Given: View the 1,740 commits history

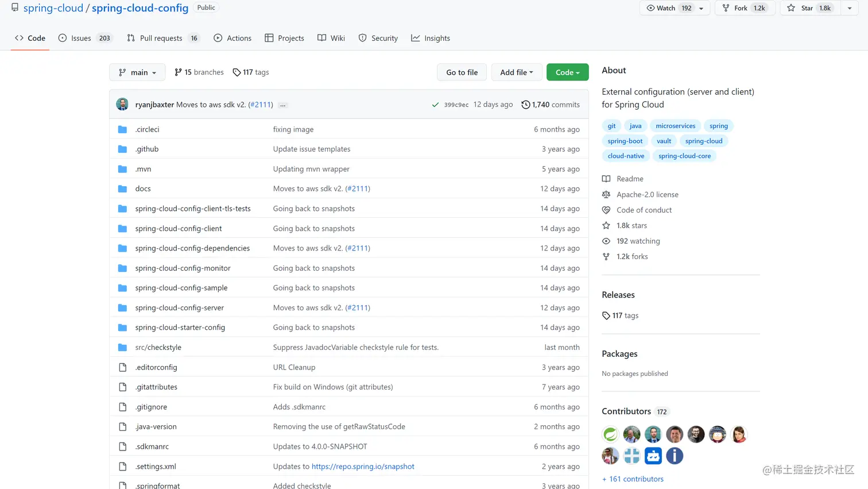Looking at the screenshot, I should coord(551,105).
